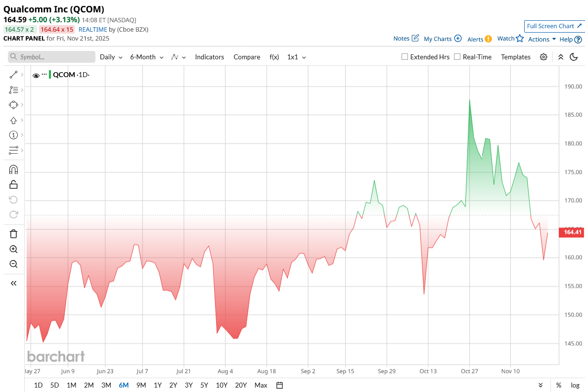Open the Fibonacci annotation tools
The image size is (585, 392).
click(x=13, y=90)
